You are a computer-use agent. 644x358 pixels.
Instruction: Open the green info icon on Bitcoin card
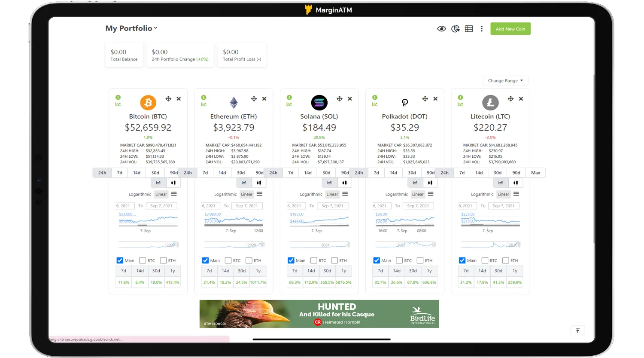click(118, 98)
